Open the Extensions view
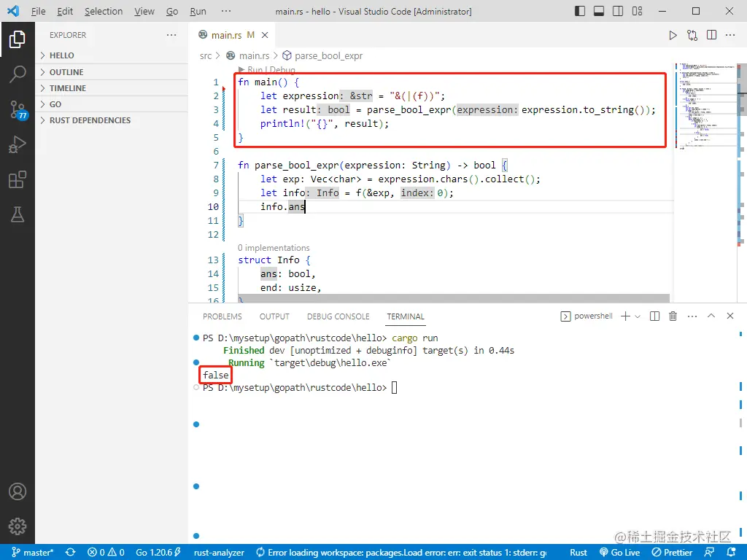Image resolution: width=747 pixels, height=560 pixels. [x=18, y=179]
